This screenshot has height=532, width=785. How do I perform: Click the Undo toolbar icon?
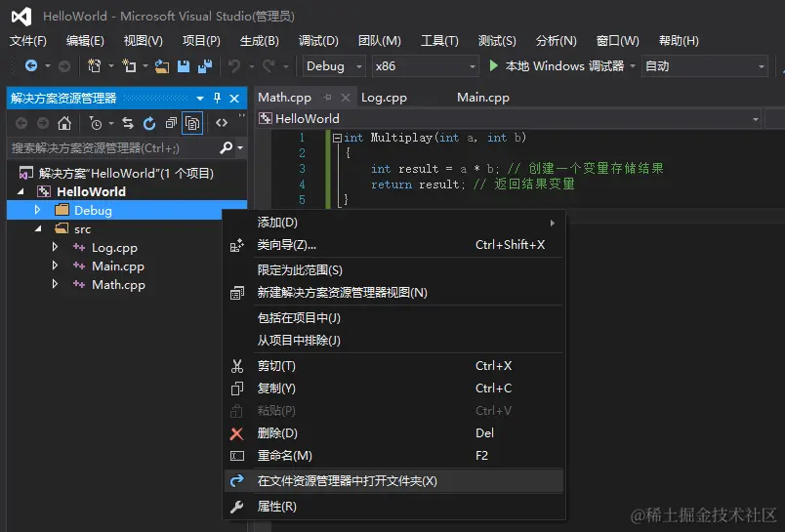[234, 65]
